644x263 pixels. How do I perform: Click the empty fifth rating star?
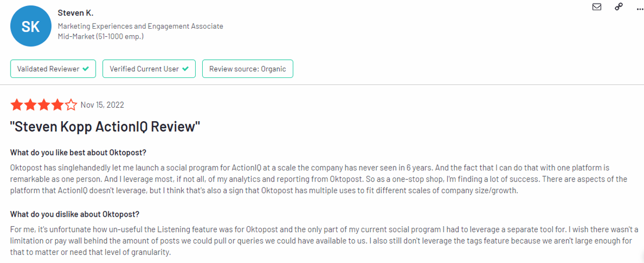pyautogui.click(x=71, y=105)
